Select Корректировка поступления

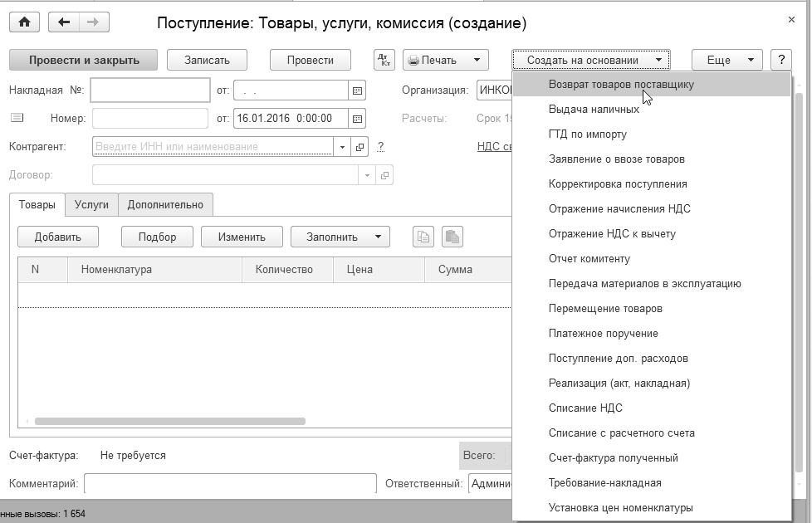pos(652,183)
